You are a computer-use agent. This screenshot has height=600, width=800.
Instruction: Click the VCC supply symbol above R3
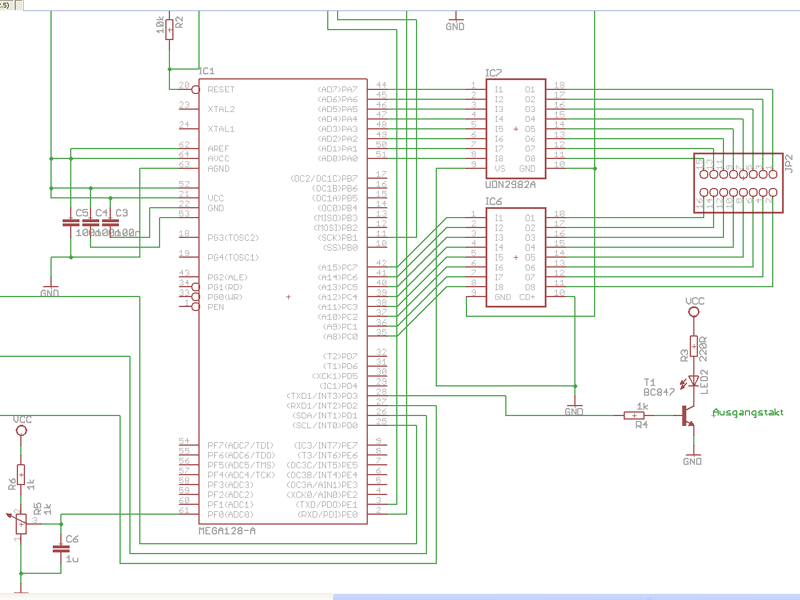coord(693,311)
